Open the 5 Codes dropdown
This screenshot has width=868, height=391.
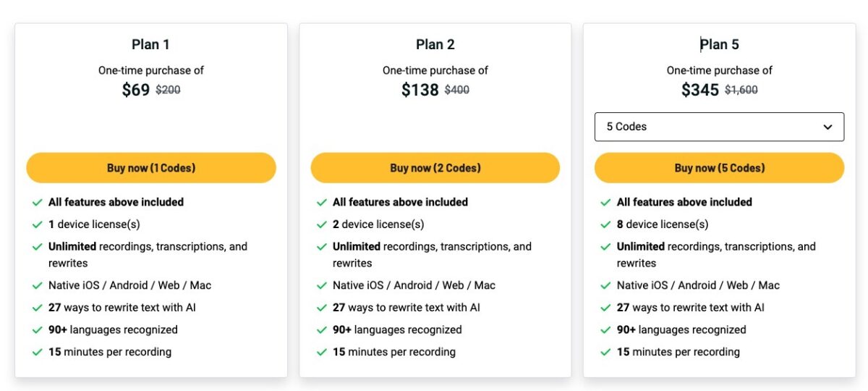[720, 127]
